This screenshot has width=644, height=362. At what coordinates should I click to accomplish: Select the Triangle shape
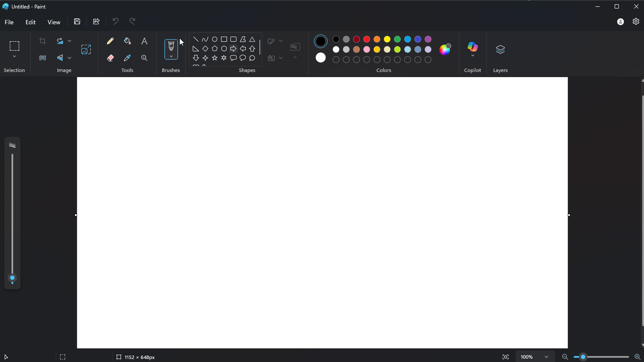click(x=252, y=39)
